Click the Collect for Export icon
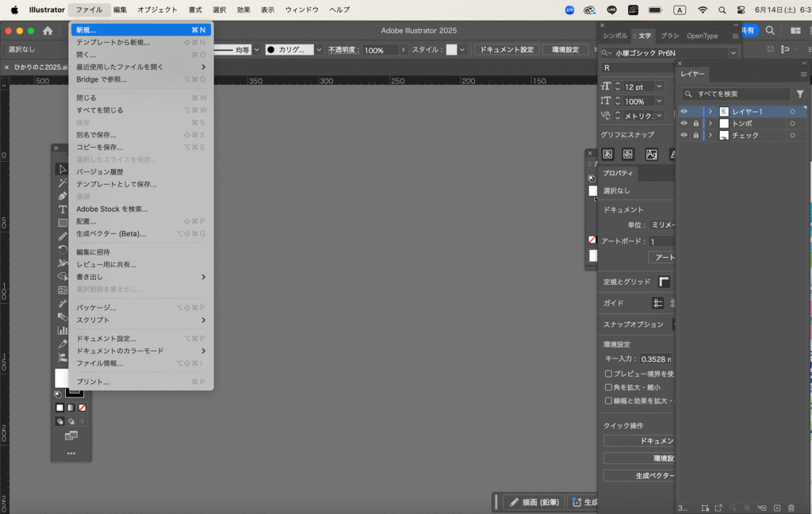Viewport: 812px width, 514px height. (718, 508)
